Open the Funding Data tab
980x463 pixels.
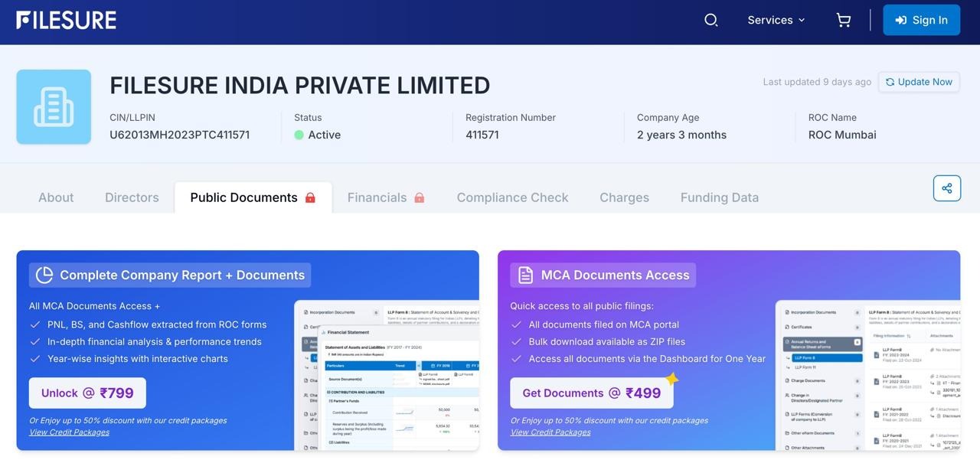[x=719, y=197]
